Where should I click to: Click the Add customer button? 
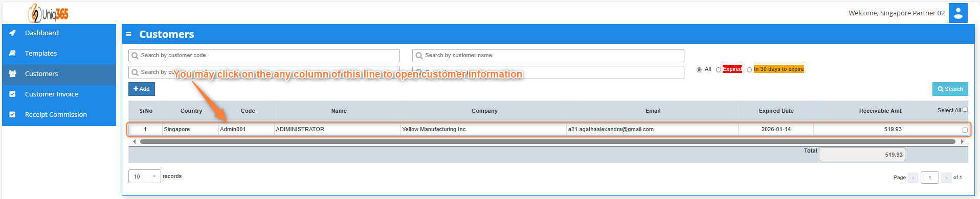click(x=142, y=89)
